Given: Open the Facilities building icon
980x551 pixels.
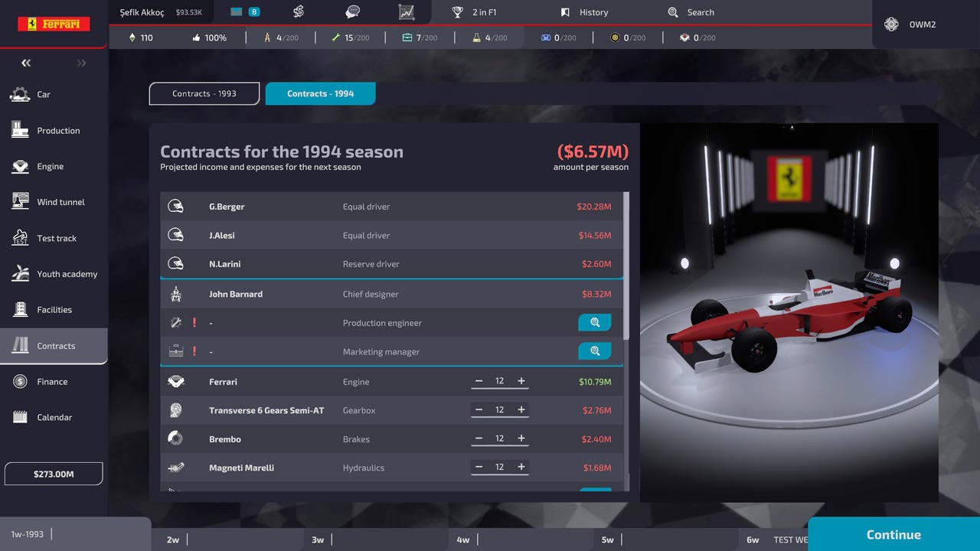Looking at the screenshot, I should coord(20,310).
